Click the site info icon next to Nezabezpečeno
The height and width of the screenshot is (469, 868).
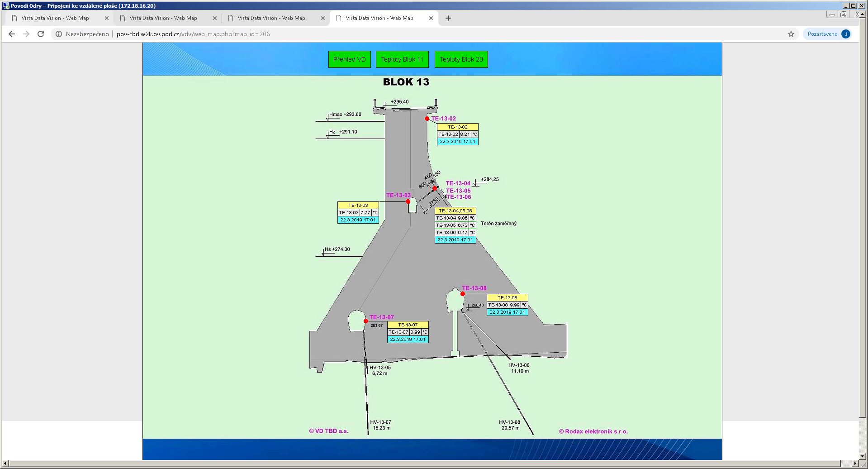click(59, 34)
